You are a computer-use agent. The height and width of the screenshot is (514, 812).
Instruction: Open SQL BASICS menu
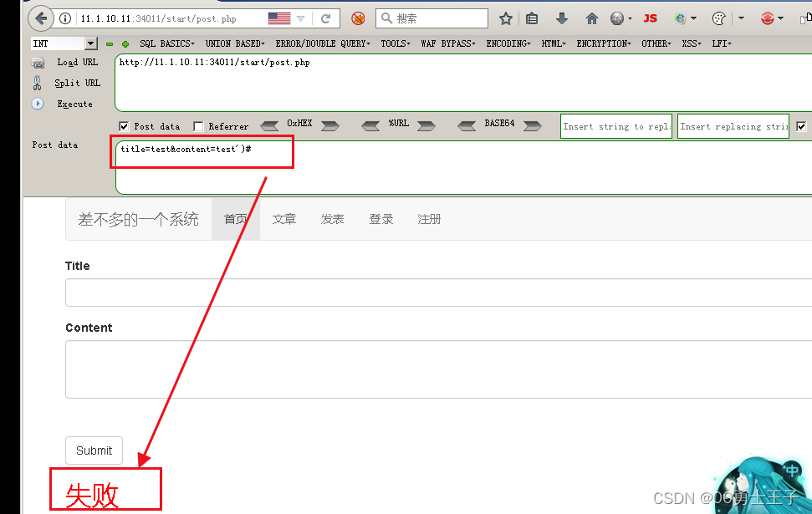tap(166, 43)
